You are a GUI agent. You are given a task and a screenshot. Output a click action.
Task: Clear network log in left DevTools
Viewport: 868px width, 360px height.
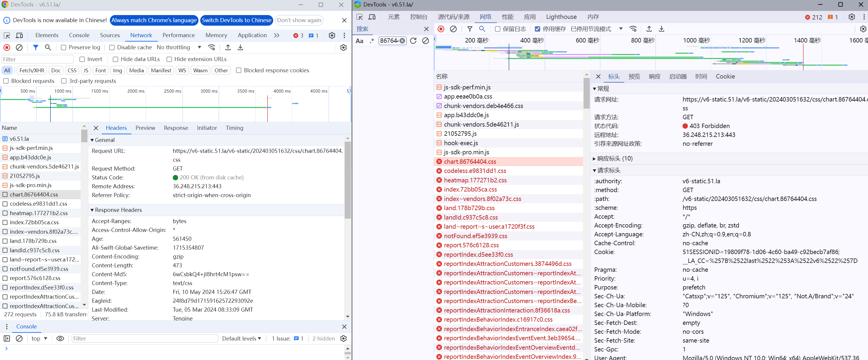(x=19, y=48)
